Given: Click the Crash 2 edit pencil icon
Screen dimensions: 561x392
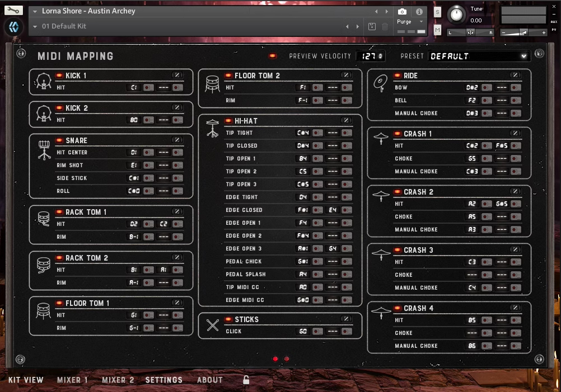Looking at the screenshot, I should [x=515, y=192].
